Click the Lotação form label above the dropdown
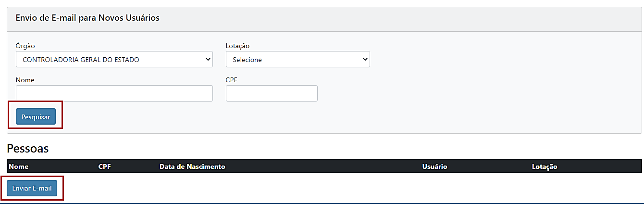Screen dimensions: 644x217 (x=237, y=46)
